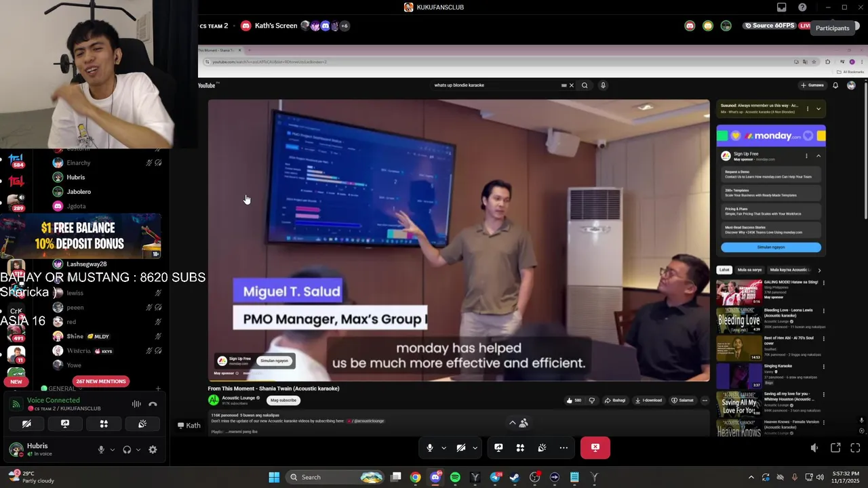Show next filter chips arrow
The width and height of the screenshot is (868, 488).
click(819, 270)
